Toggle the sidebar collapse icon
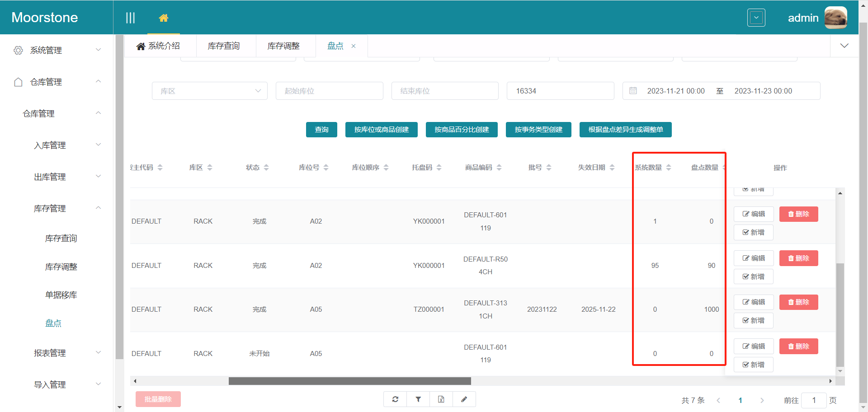This screenshot has width=868, height=412. click(x=130, y=18)
